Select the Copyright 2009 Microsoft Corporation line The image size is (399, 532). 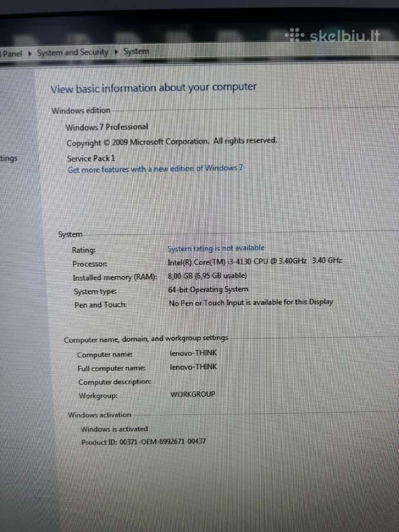[171, 141]
